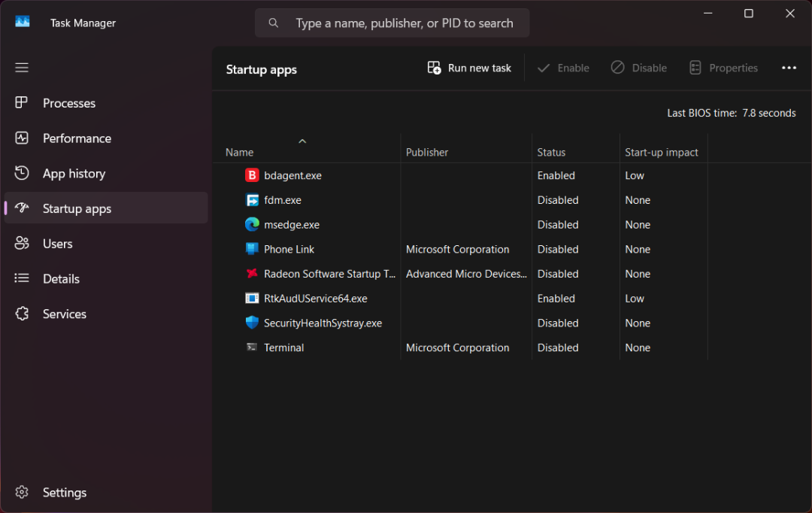Viewport: 812px width, 513px height.
Task: Click the fdm.exe download manager icon
Action: pyautogui.click(x=252, y=200)
